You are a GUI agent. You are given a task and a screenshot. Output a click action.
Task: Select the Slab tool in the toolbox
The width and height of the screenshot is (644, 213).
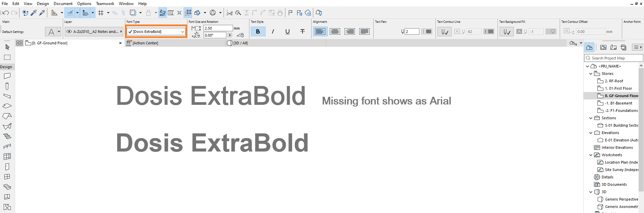[x=7, y=106]
